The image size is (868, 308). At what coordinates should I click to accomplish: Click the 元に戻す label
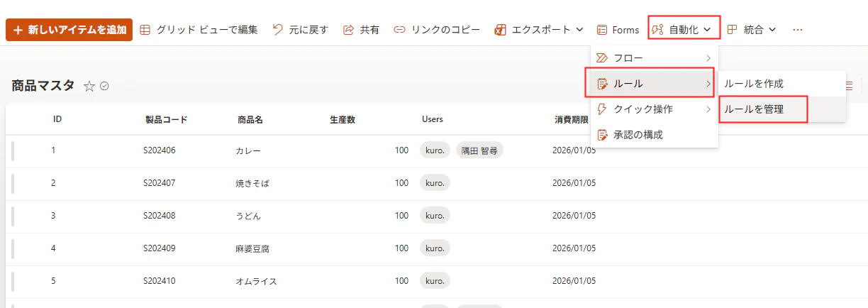309,30
